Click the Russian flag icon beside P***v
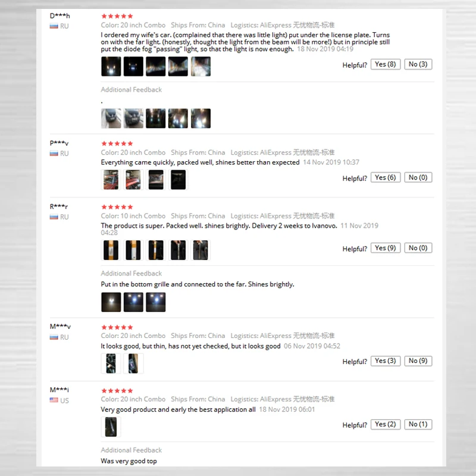The width and height of the screenshot is (476, 476). [x=54, y=154]
